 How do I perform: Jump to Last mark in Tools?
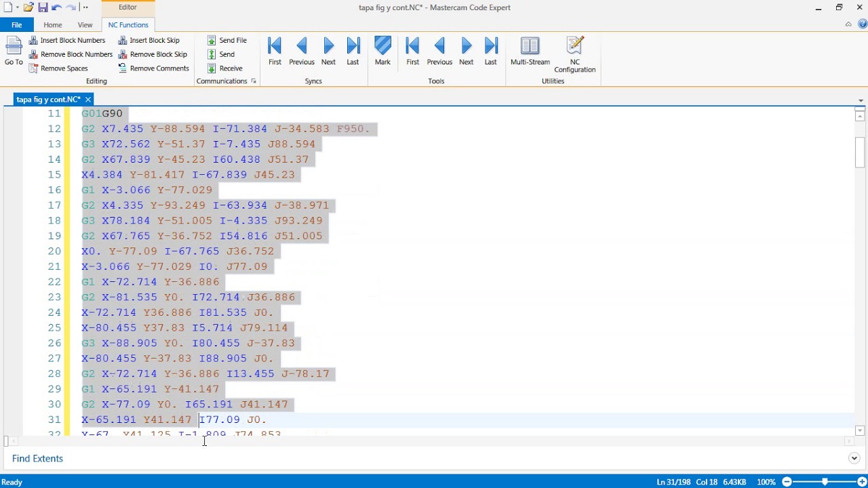point(490,52)
